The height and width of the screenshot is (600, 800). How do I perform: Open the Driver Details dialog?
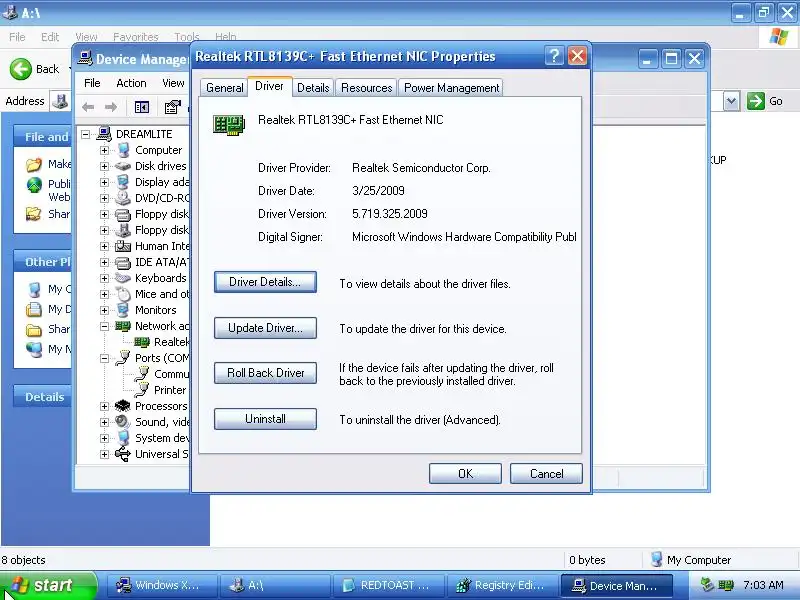265,282
